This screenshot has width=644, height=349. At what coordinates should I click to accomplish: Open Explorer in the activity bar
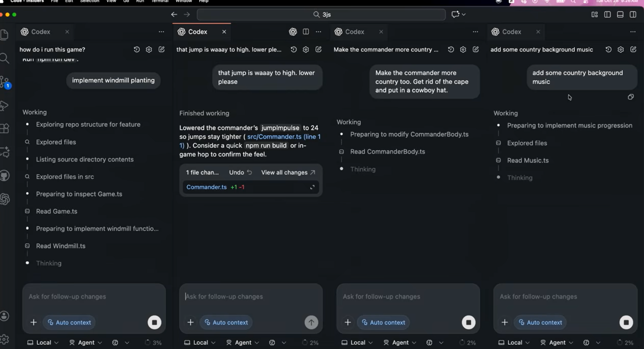click(4, 34)
